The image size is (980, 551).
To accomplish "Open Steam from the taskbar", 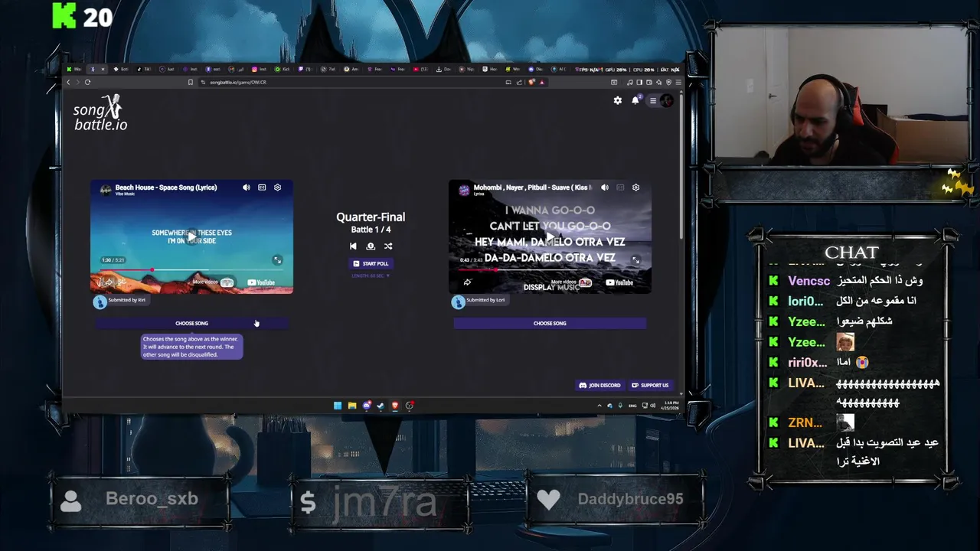I will [x=381, y=406].
